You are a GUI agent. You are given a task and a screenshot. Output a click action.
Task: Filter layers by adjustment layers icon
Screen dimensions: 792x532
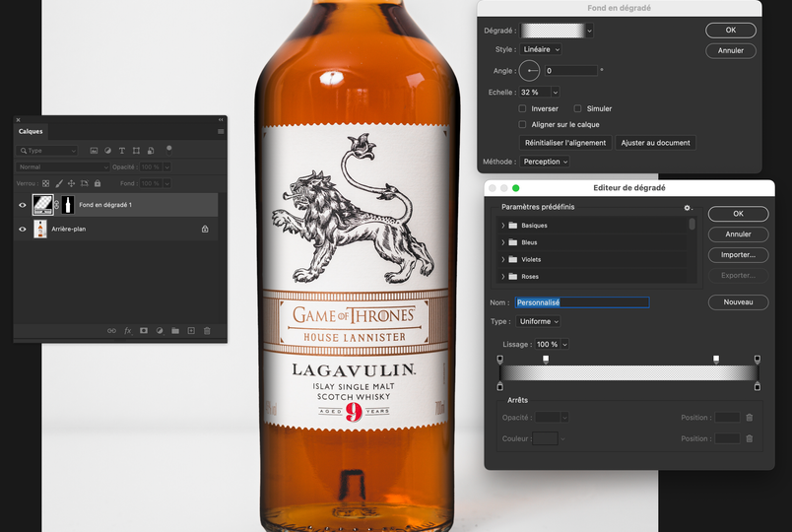[108, 151]
